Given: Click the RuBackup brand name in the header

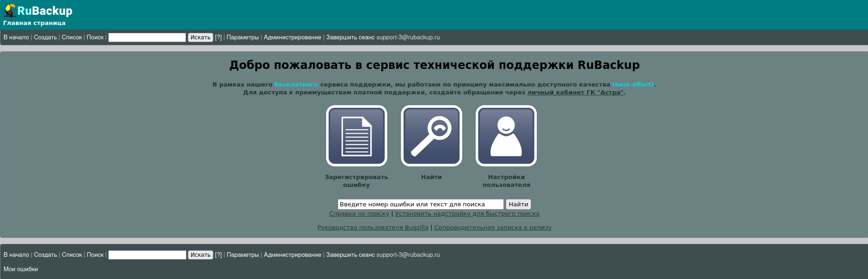Looking at the screenshot, I should pos(45,11).
